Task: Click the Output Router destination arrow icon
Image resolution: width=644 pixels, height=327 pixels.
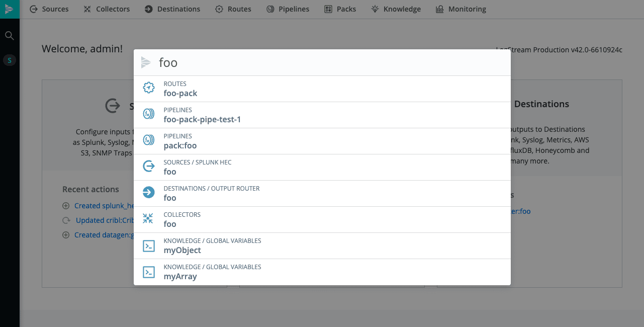Action: [x=149, y=192]
